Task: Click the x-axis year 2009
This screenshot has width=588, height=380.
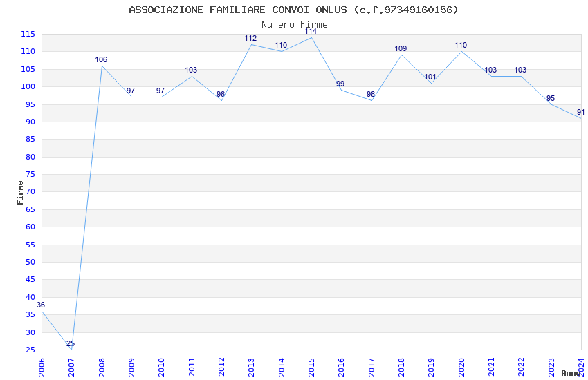Action: (x=131, y=368)
